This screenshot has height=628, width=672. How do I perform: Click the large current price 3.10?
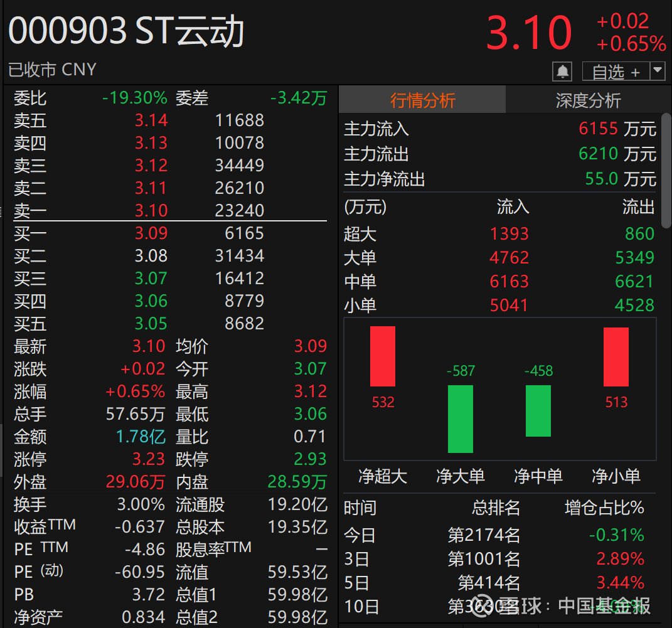click(x=529, y=33)
